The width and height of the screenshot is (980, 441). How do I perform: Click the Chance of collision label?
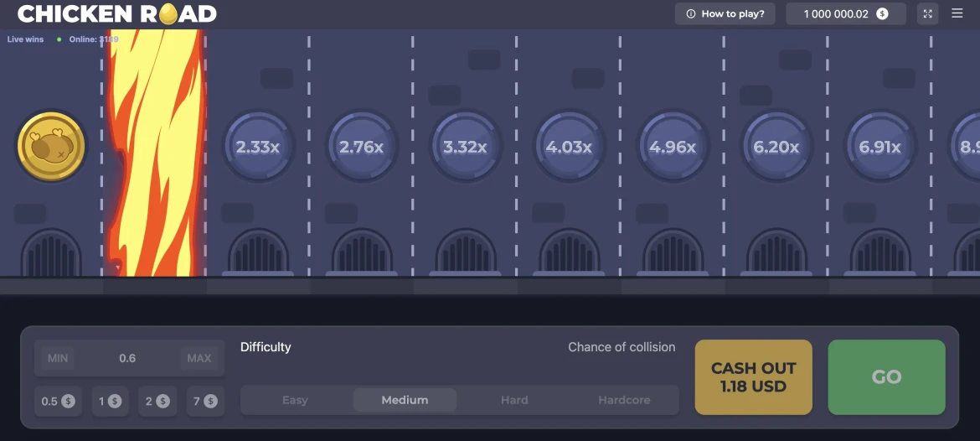point(622,347)
